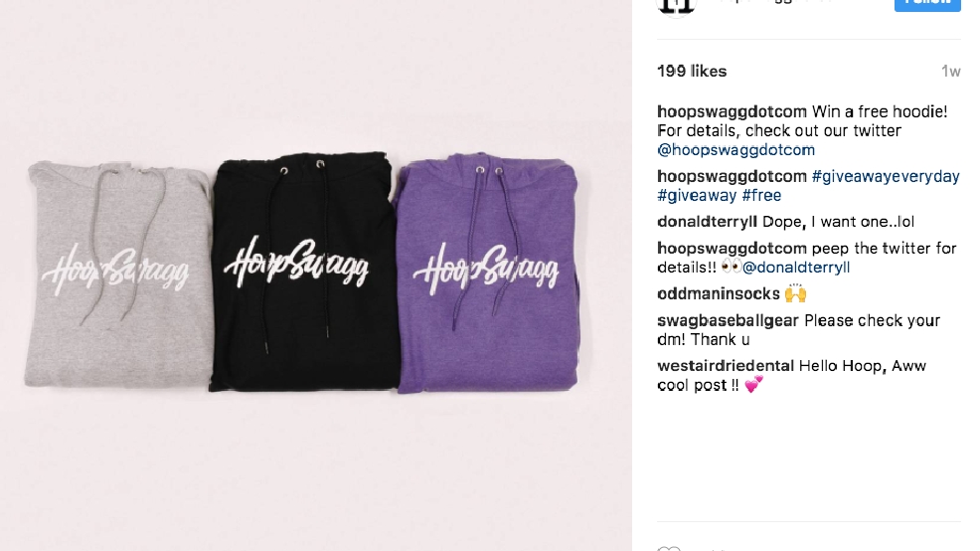Click the purple HoopSwagg hoodie in photo

(487, 274)
